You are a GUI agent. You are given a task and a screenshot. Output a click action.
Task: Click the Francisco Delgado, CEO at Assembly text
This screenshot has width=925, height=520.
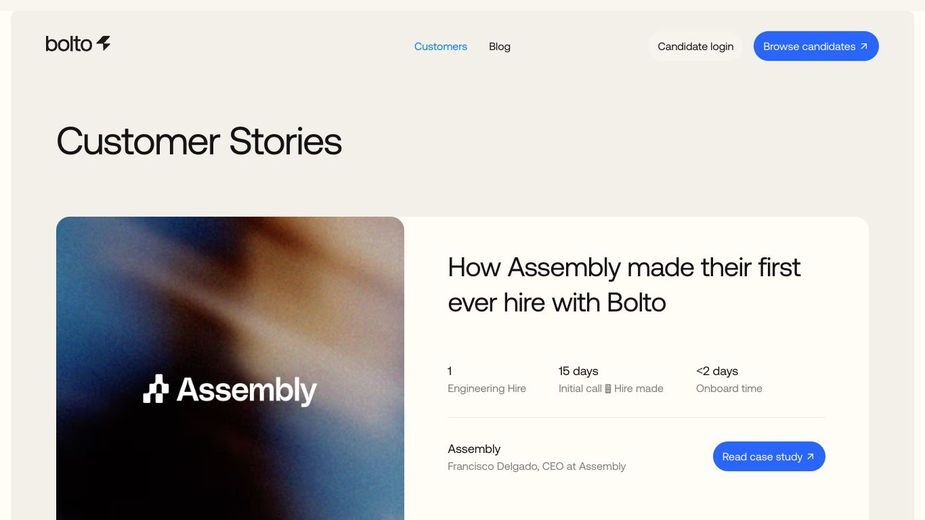536,466
